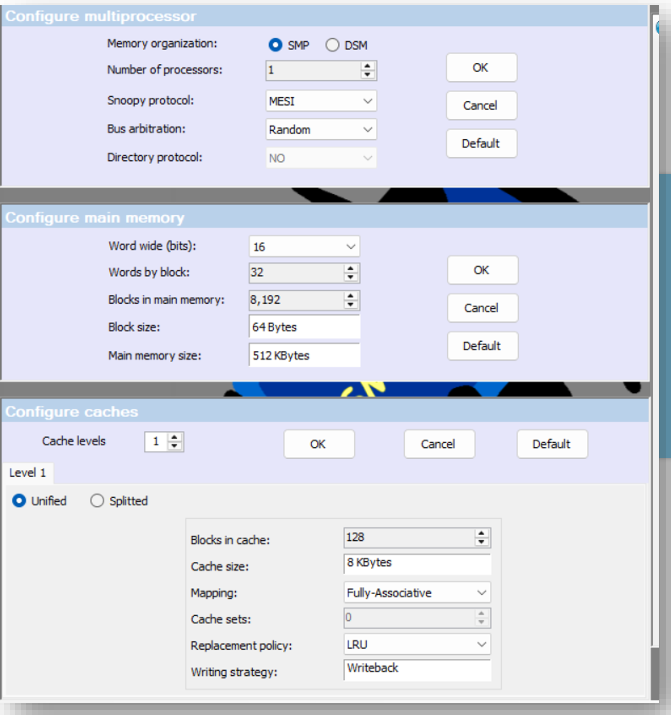Select the DSM memory organization option
Viewport: 671px width, 715px height.
(332, 45)
